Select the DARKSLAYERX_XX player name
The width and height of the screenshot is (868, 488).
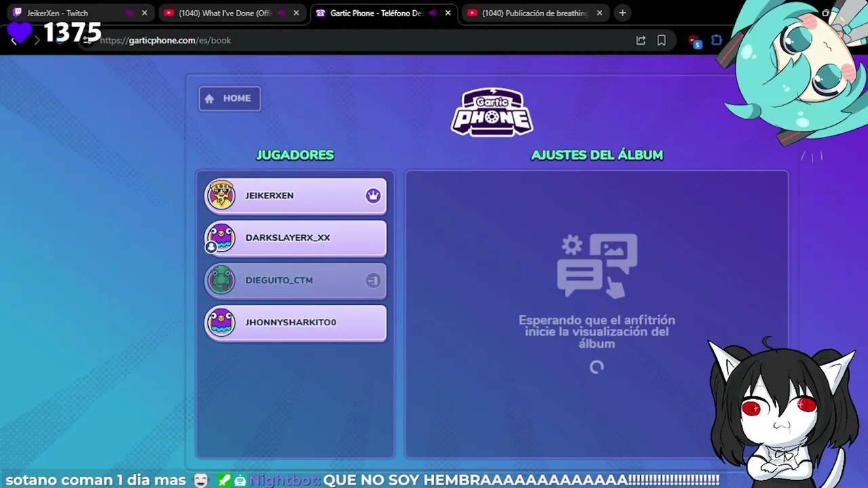click(x=288, y=238)
